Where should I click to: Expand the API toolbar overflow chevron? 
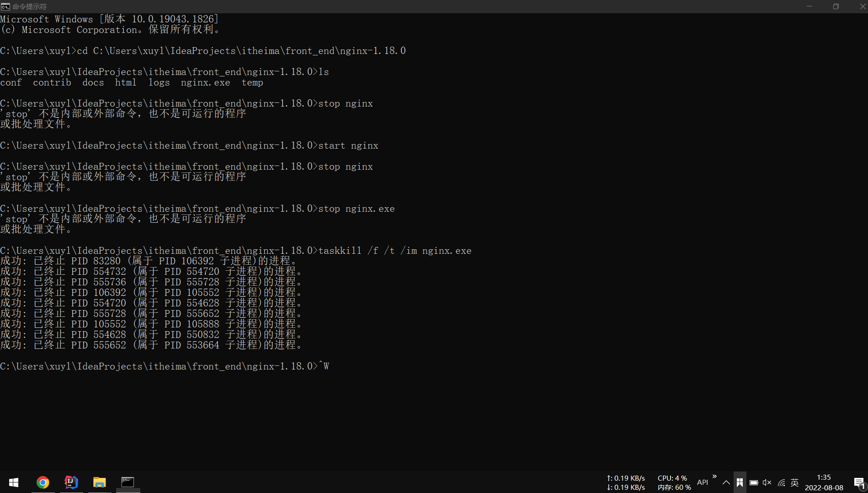(x=714, y=477)
